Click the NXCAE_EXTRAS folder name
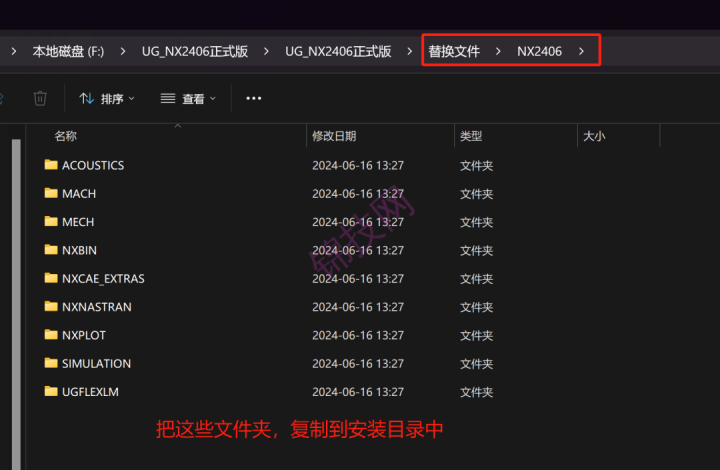 103,279
